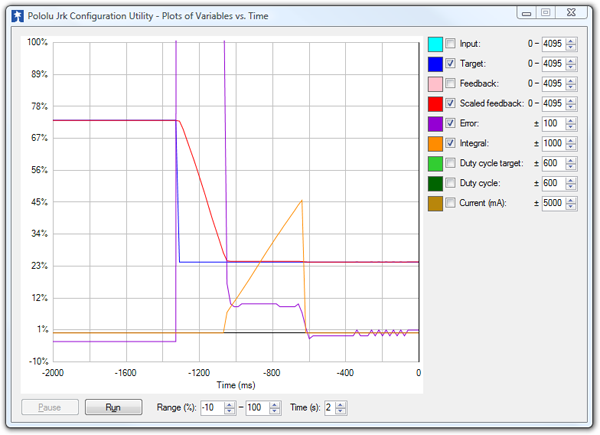
Task: Enable the Input plot checkbox
Action: [451, 44]
